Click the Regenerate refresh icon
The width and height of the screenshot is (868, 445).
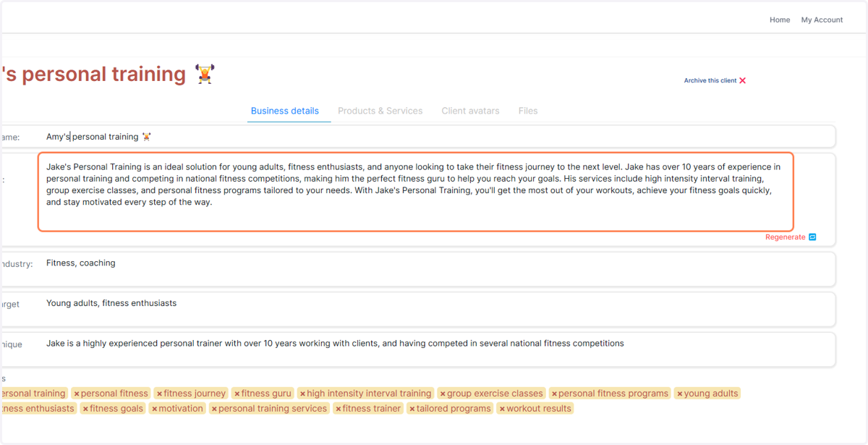click(x=812, y=237)
